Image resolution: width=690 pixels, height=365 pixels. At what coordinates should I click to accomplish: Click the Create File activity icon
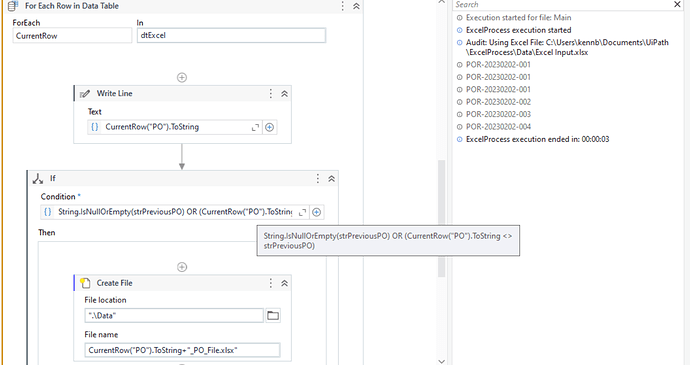pos(85,283)
